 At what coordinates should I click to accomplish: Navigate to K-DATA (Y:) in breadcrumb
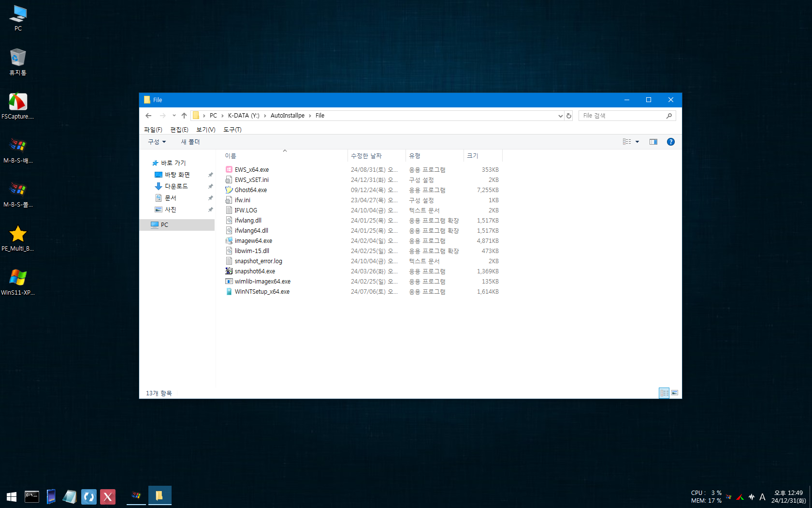click(x=244, y=116)
